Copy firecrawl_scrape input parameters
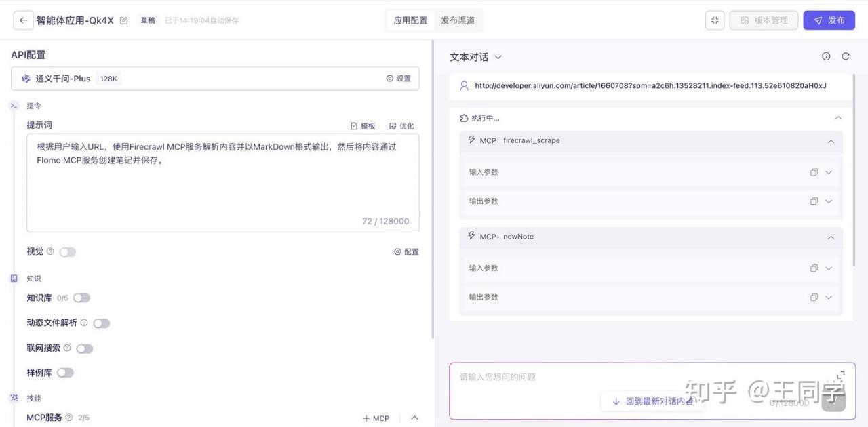This screenshot has width=868, height=427. 814,172
